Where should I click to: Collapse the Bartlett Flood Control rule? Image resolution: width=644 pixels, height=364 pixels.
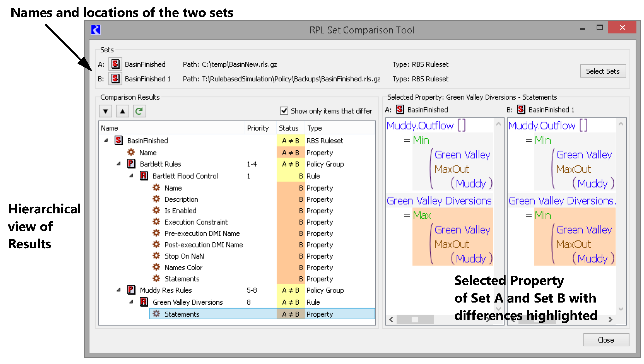pyautogui.click(x=131, y=176)
